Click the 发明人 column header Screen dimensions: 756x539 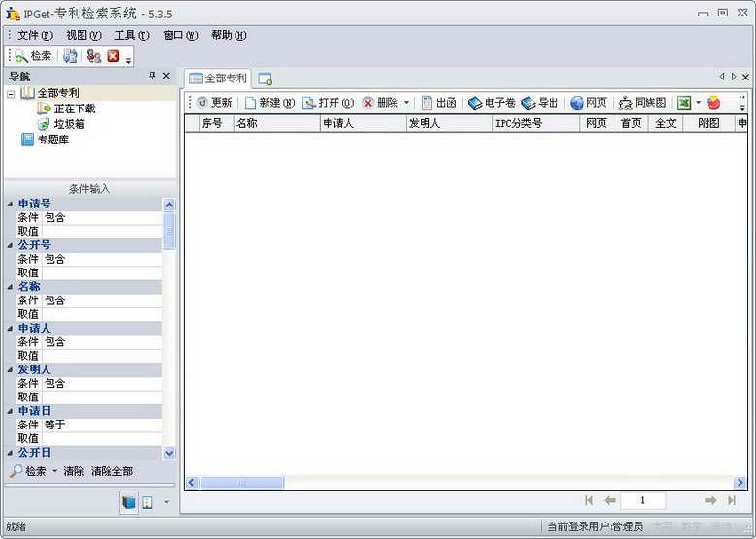(451, 123)
